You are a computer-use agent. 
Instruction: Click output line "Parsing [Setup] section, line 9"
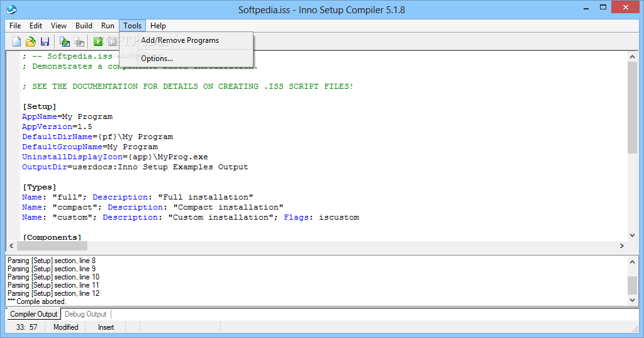coord(52,269)
